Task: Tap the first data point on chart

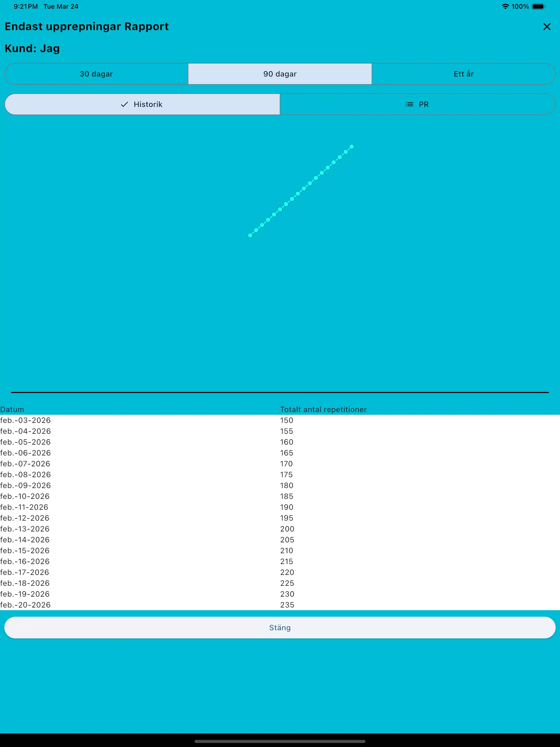Action: tap(250, 235)
